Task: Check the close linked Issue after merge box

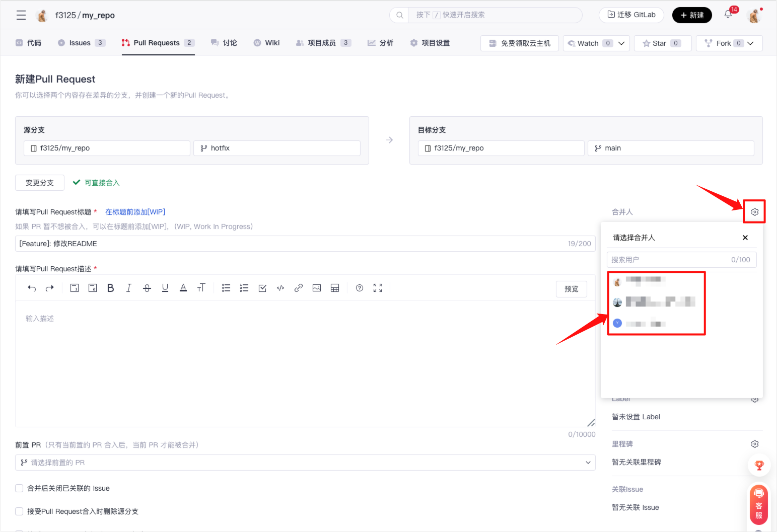Action: [x=19, y=488]
